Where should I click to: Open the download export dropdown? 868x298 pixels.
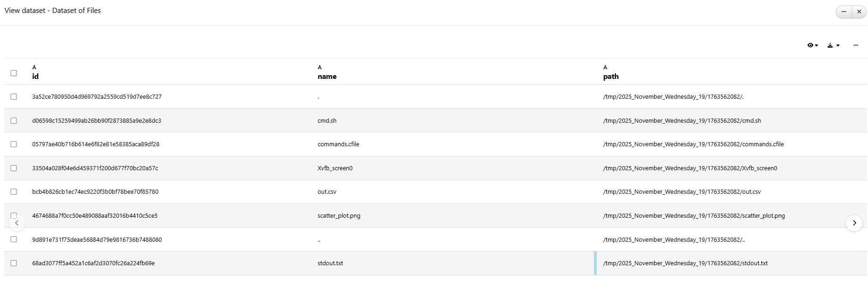pos(833,45)
